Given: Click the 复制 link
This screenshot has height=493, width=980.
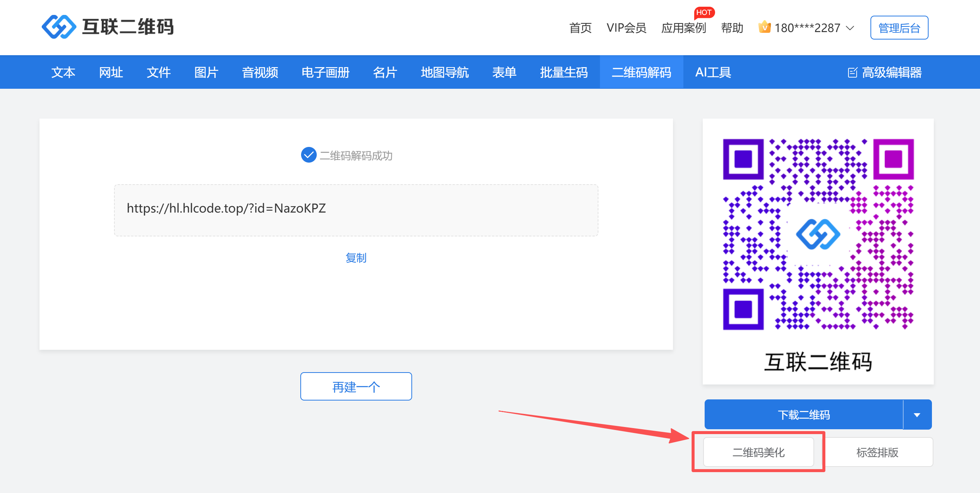Looking at the screenshot, I should click(356, 258).
